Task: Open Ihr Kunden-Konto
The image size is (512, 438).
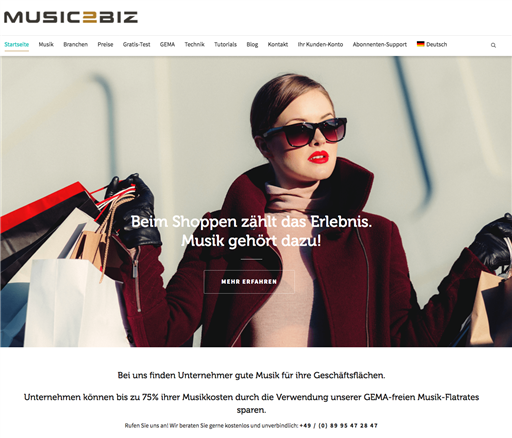Action: (320, 44)
